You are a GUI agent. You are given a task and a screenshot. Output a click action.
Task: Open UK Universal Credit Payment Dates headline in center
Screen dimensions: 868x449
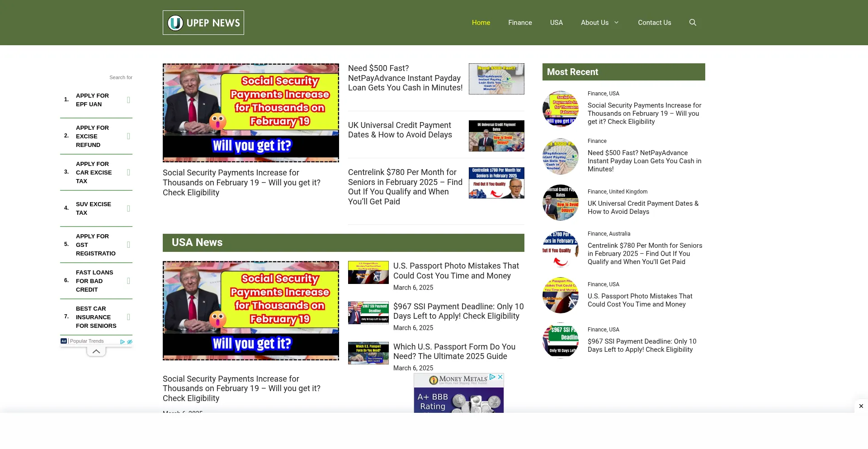pyautogui.click(x=400, y=130)
